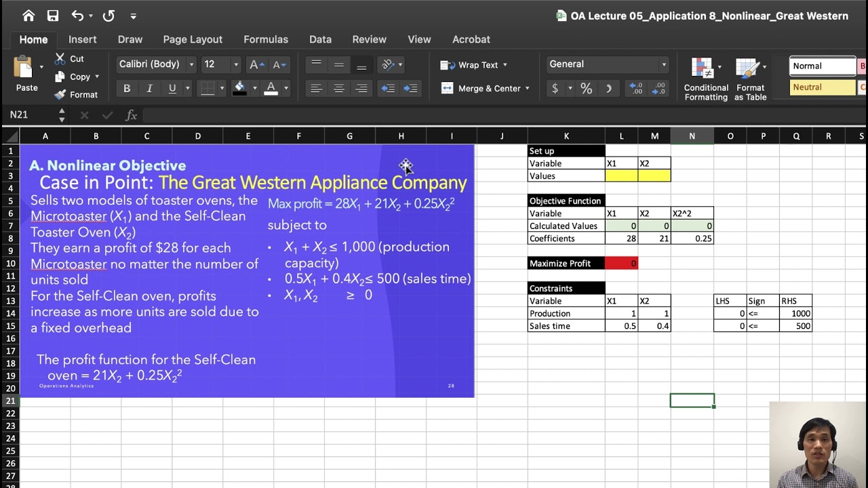This screenshot has height=488, width=868.
Task: Click the Home house icon in title bar
Action: point(28,16)
